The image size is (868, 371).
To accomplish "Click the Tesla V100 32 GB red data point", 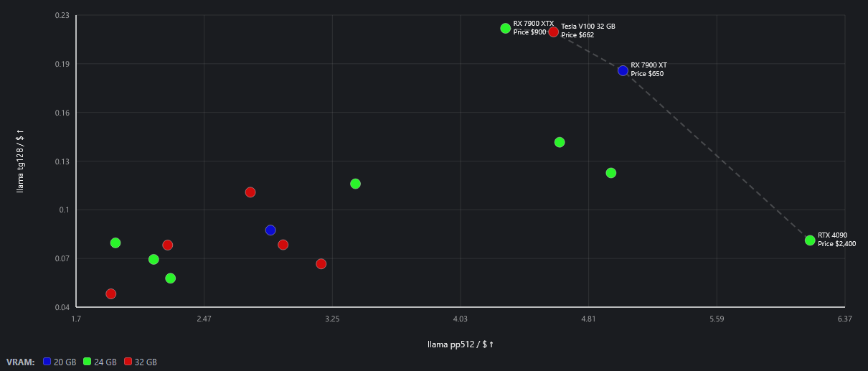I will coord(554,32).
